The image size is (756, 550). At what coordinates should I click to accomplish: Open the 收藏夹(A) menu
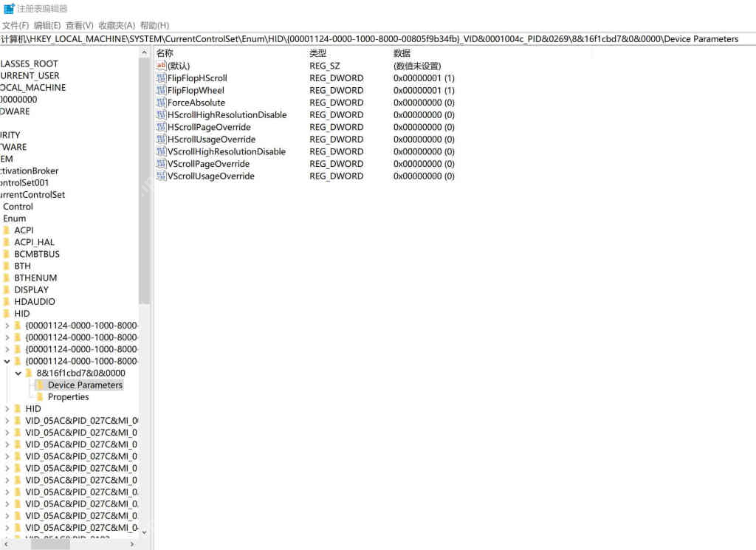click(117, 26)
